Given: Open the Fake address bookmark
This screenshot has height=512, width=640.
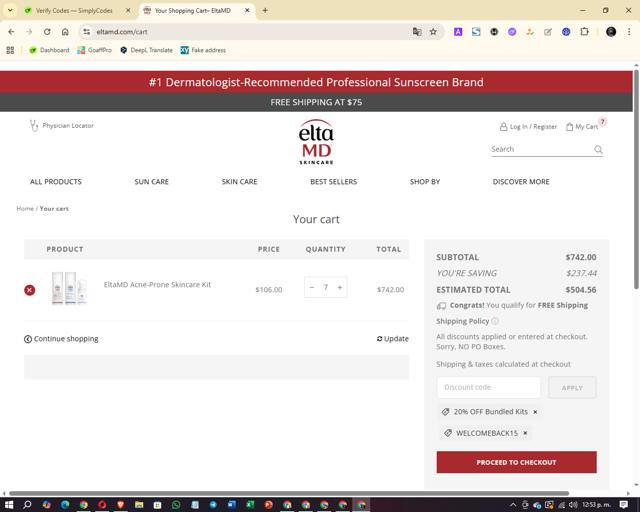Looking at the screenshot, I should (x=203, y=50).
